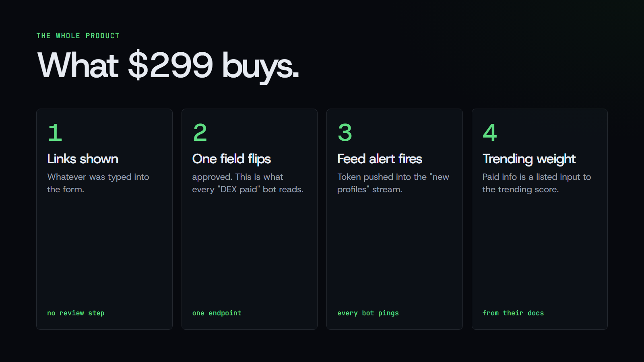This screenshot has width=644, height=362.
Task: Click the green number 4 on fourth card
Action: (x=490, y=133)
